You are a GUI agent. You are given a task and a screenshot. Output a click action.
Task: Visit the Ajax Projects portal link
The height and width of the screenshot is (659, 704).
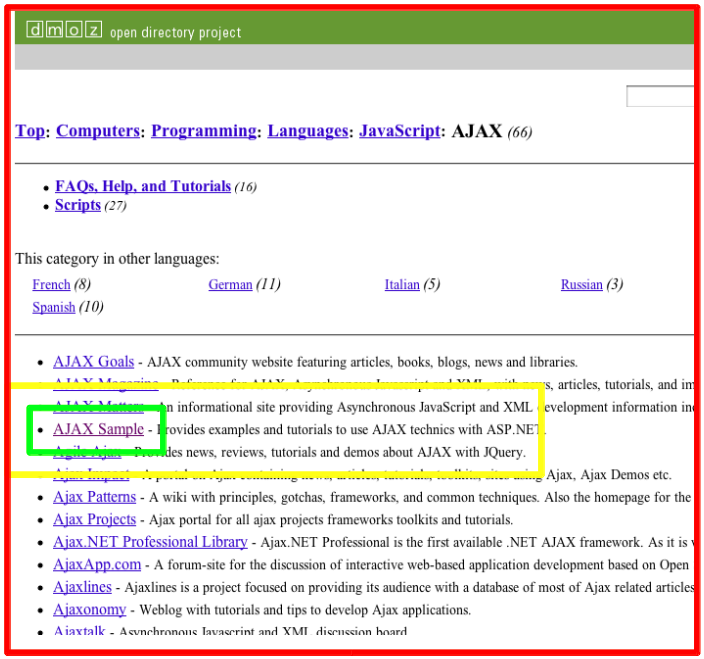coord(94,519)
